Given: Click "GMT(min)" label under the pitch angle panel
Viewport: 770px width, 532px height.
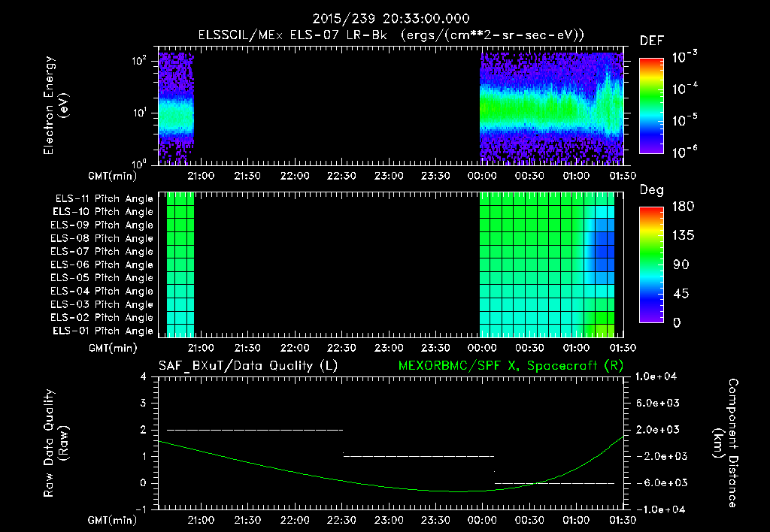Looking at the screenshot, I should tap(113, 348).
